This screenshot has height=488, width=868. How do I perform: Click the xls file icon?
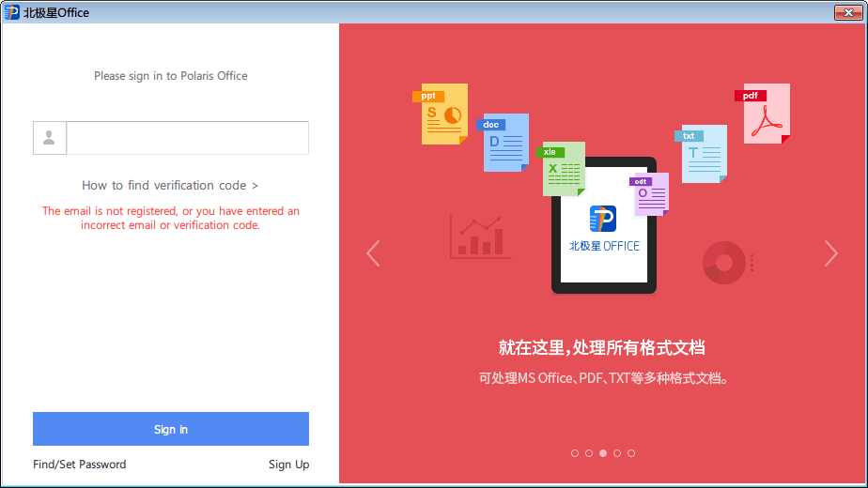click(x=562, y=169)
